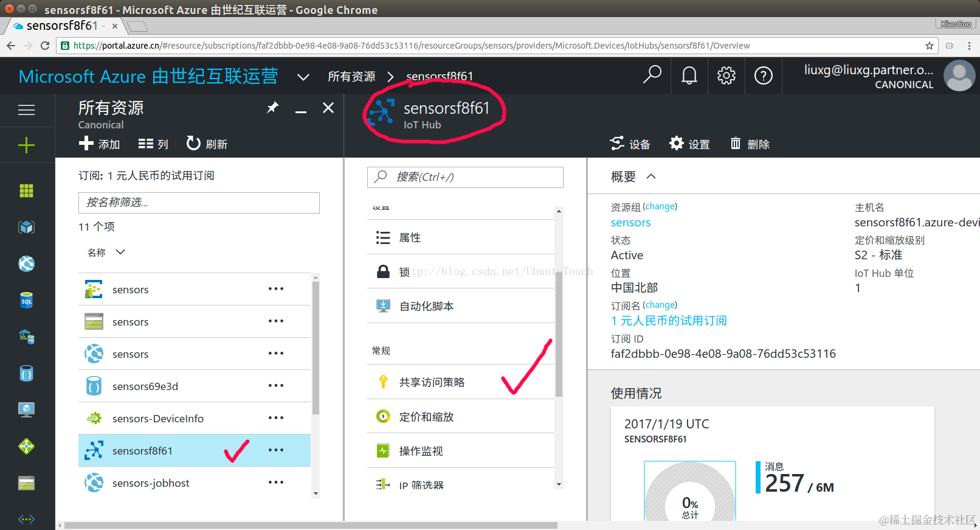
Task: Click change link next to resource group
Action: coord(660,206)
